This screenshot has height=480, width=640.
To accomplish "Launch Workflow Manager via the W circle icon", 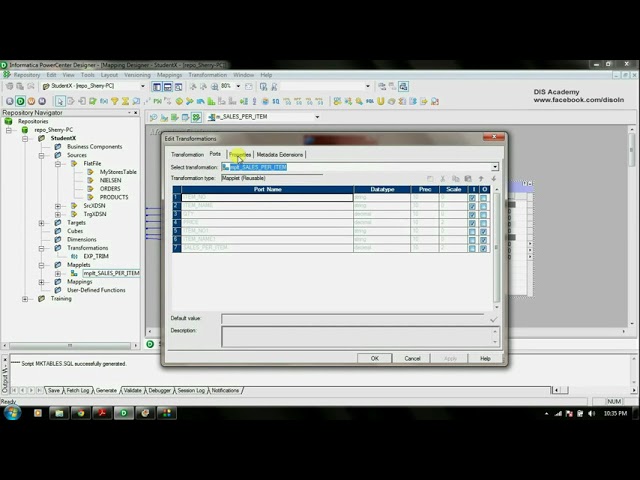I will pos(31,101).
